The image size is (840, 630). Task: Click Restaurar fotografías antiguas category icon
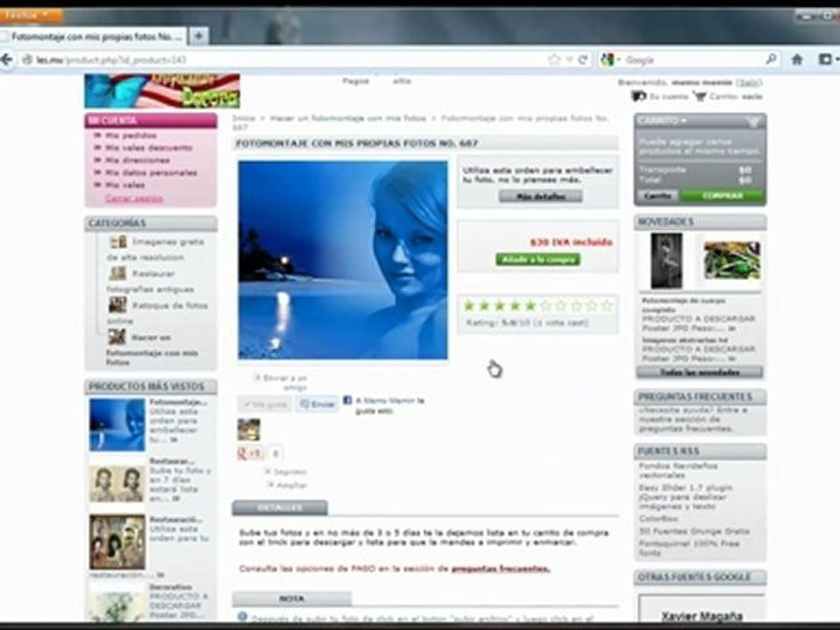click(118, 274)
